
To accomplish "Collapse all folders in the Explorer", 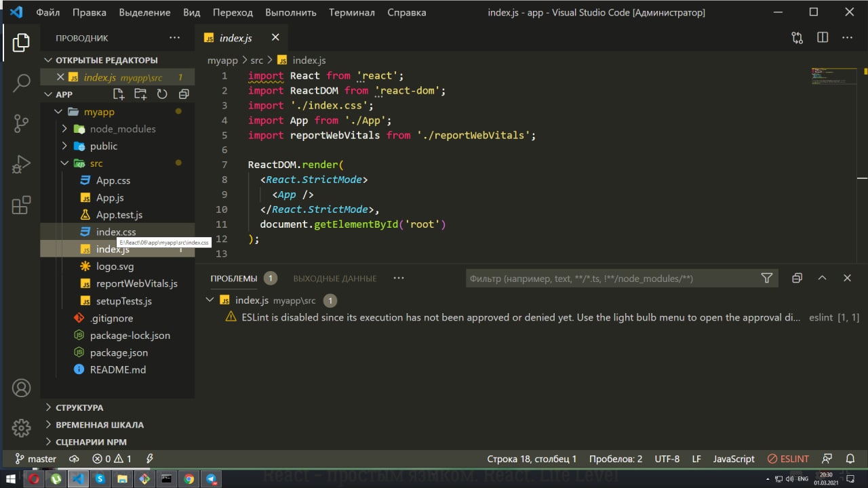I will pyautogui.click(x=183, y=94).
